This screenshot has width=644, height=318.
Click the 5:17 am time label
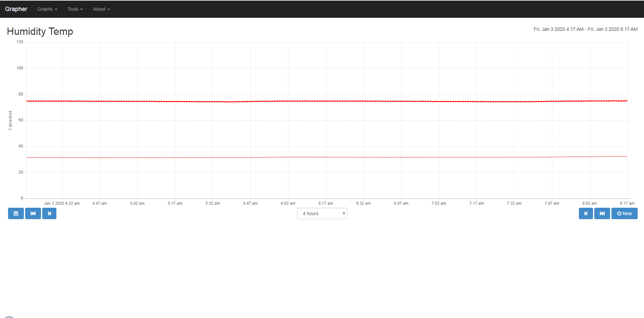(x=175, y=203)
